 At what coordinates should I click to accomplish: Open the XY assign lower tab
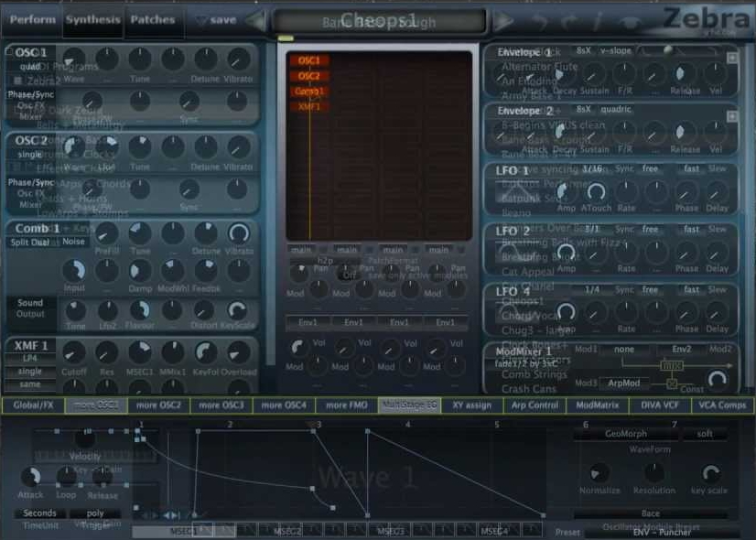point(472,405)
